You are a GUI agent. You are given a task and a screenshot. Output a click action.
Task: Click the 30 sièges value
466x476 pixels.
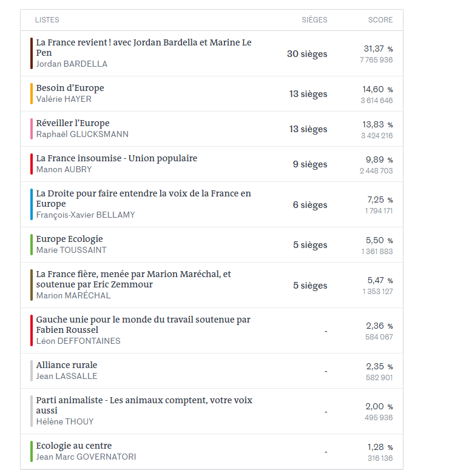[x=307, y=54]
